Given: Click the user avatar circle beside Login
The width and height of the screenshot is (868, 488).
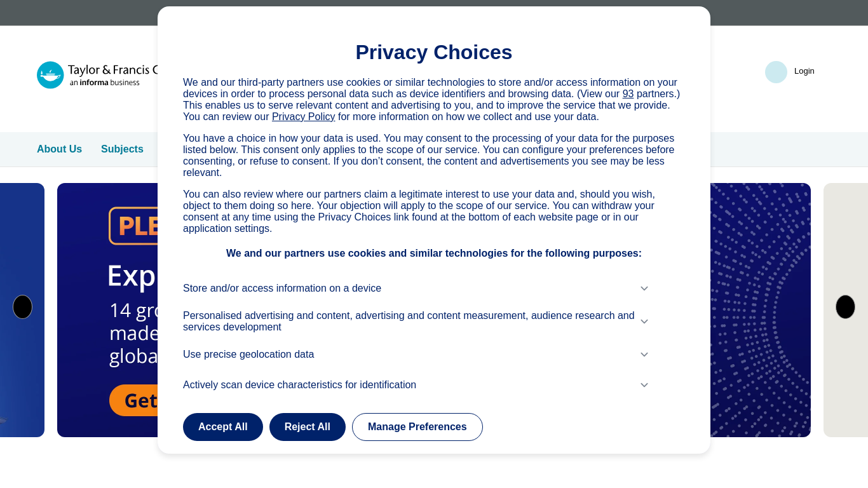Looking at the screenshot, I should click(x=776, y=72).
